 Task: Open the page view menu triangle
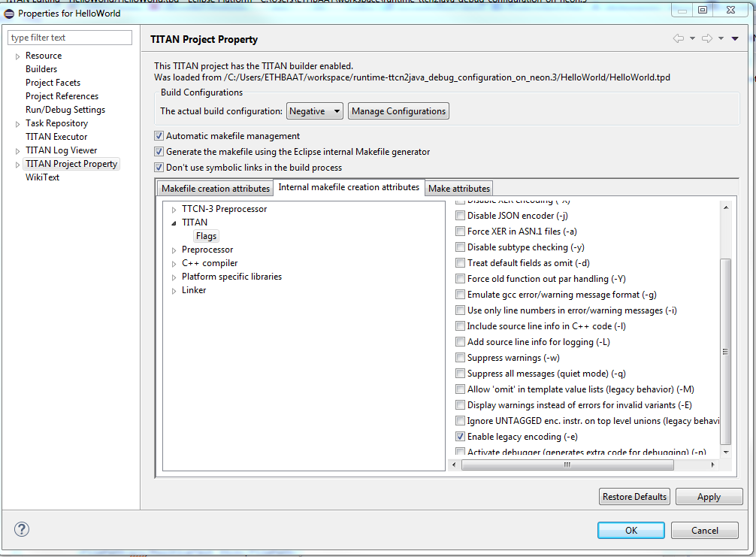click(735, 38)
